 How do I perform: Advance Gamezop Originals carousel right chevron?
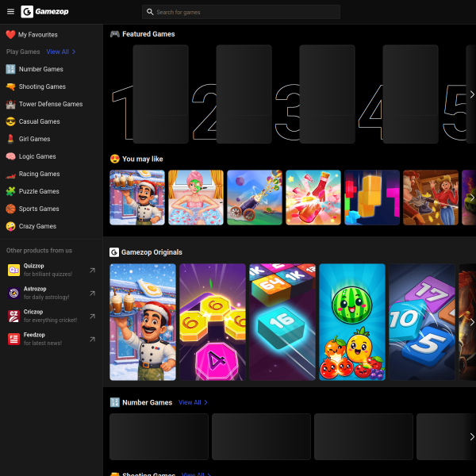coord(472,322)
